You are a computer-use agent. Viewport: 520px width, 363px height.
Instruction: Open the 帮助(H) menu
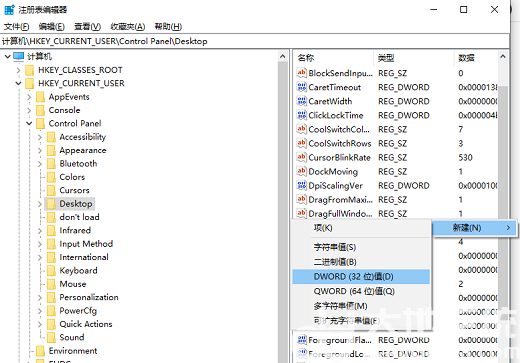(168, 26)
